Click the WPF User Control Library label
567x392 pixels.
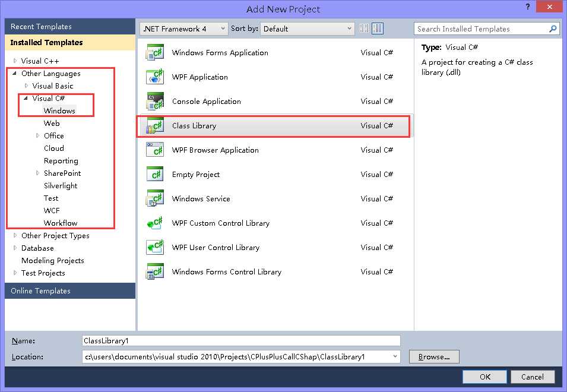coord(216,247)
